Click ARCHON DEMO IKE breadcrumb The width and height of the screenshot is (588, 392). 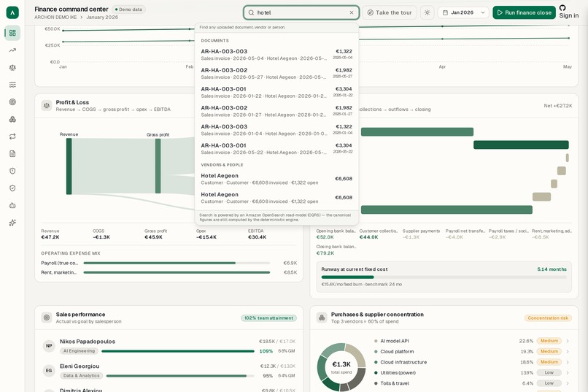click(55, 18)
